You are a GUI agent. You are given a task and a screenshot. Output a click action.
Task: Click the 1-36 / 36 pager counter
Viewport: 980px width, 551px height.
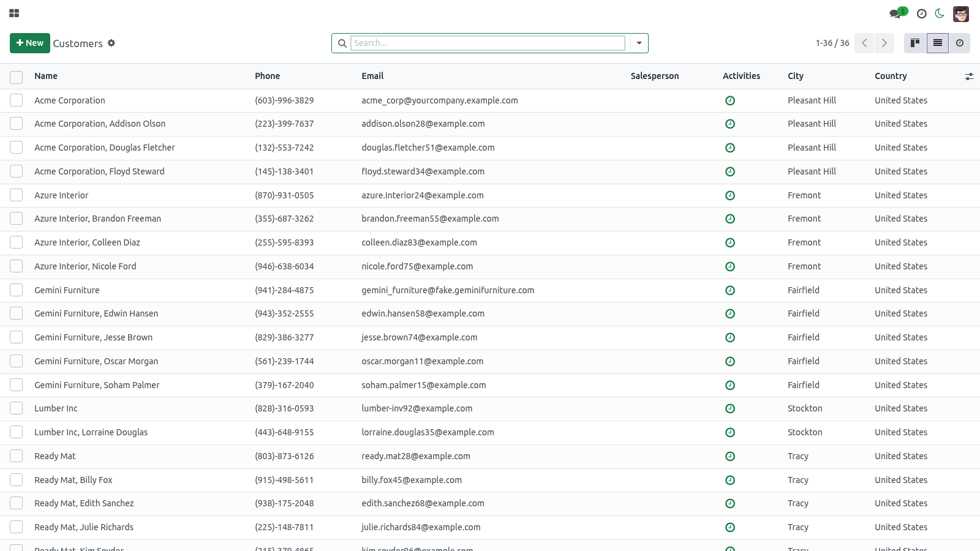coord(832,43)
